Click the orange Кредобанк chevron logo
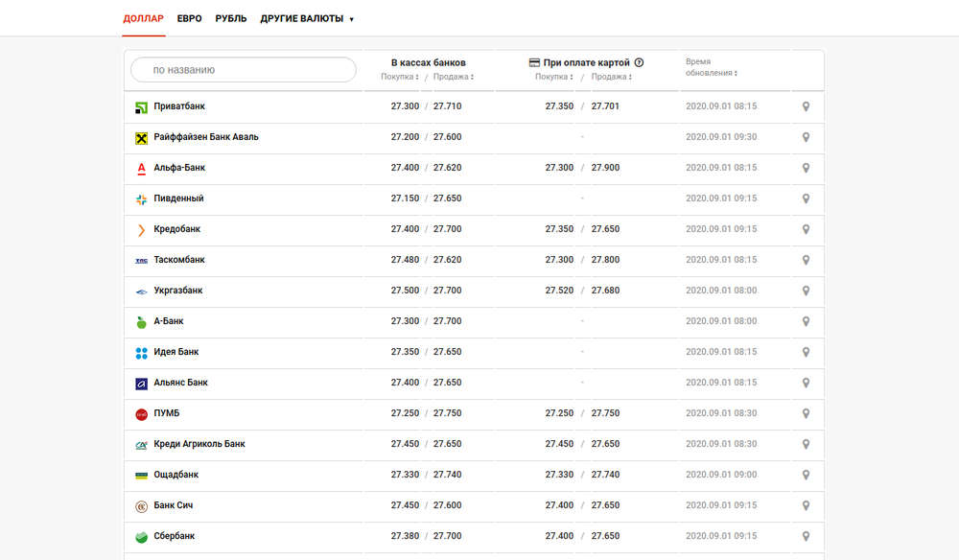Image resolution: width=959 pixels, height=560 pixels. pyautogui.click(x=141, y=230)
